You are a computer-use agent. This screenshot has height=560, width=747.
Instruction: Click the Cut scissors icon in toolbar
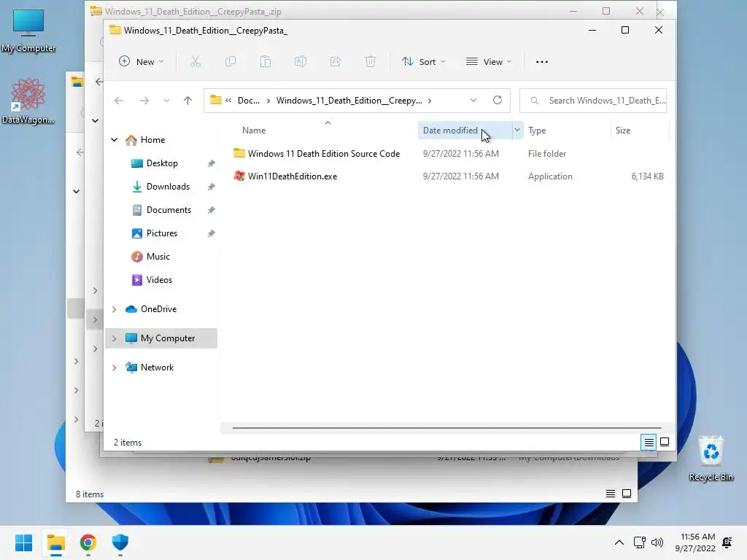click(x=196, y=61)
